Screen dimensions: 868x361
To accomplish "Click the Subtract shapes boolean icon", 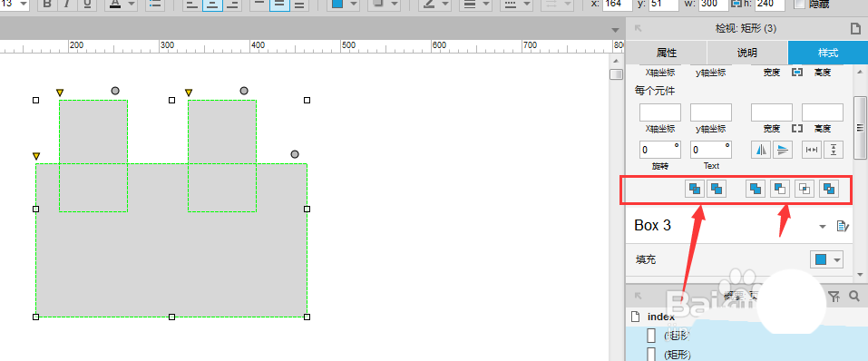I will (780, 189).
